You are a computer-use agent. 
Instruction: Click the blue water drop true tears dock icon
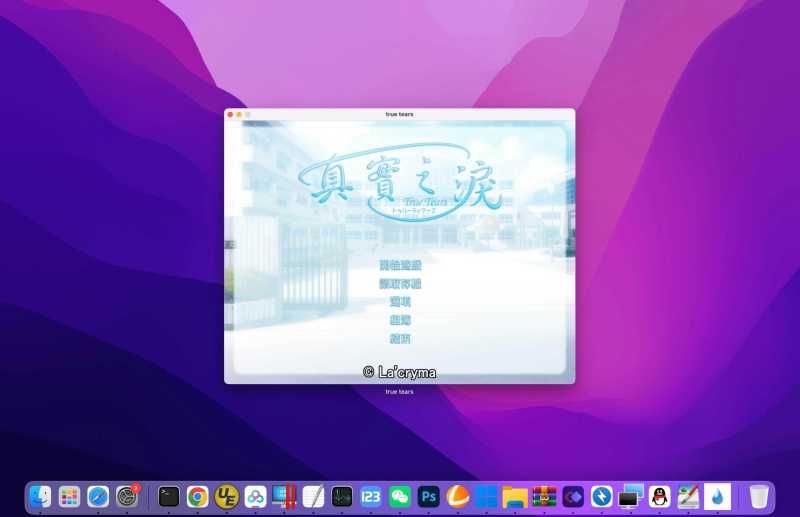tap(717, 497)
